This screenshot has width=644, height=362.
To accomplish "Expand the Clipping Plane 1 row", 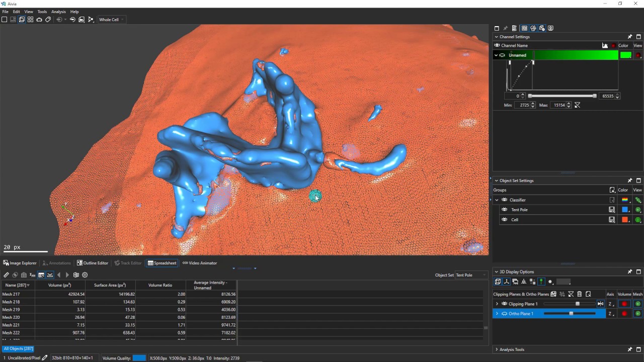I will click(x=497, y=304).
